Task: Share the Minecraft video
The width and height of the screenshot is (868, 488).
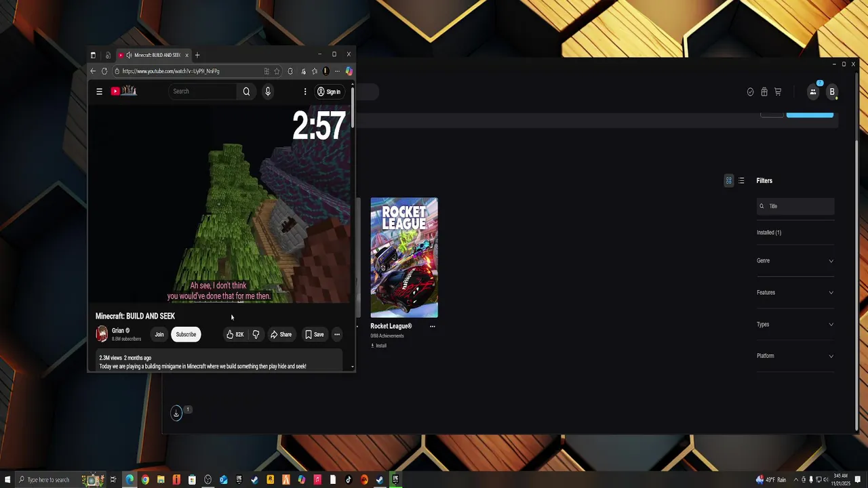Action: [x=281, y=334]
